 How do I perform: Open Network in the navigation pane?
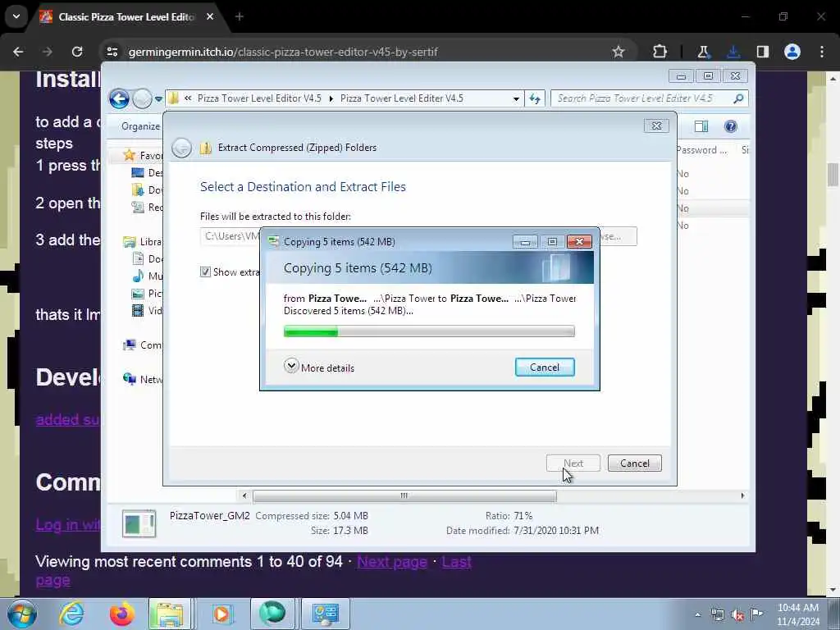143,379
